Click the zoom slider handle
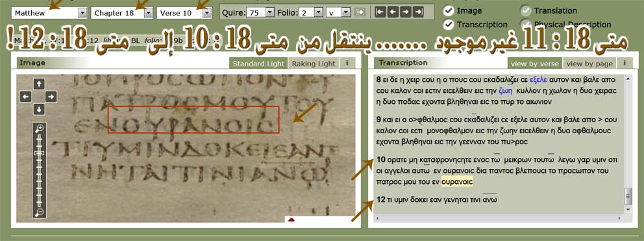Viewport: 644px width, 241px height. click(x=40, y=153)
